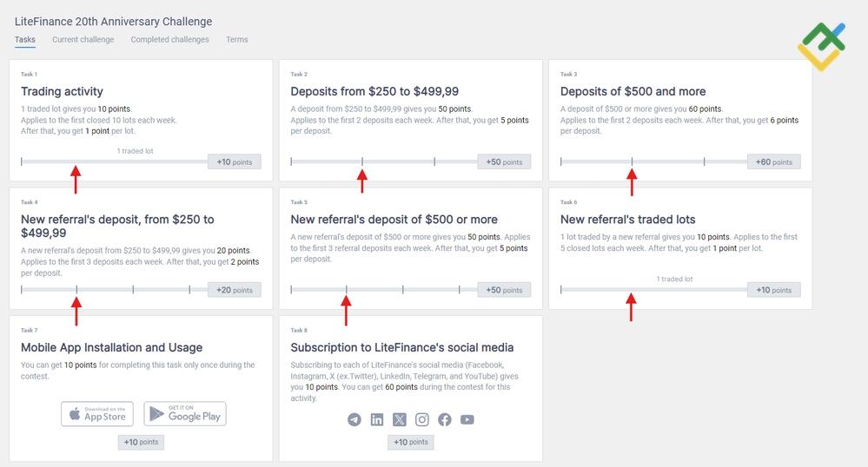Viewport: 868px width, 467px height.
Task: Open the Completed challenges tab
Action: click(x=170, y=40)
